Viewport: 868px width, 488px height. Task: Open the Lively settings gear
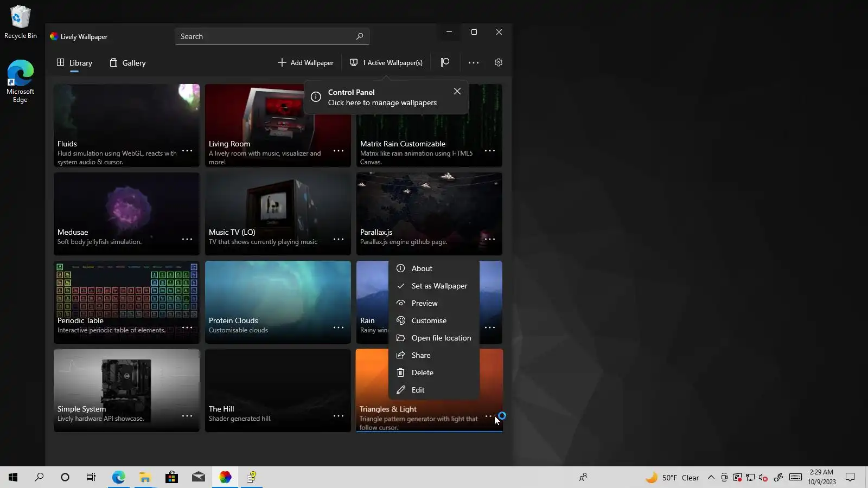[x=499, y=62]
